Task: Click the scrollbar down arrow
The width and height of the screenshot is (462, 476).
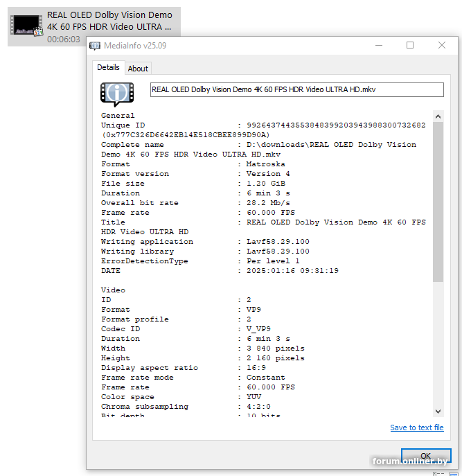Action: (438, 411)
